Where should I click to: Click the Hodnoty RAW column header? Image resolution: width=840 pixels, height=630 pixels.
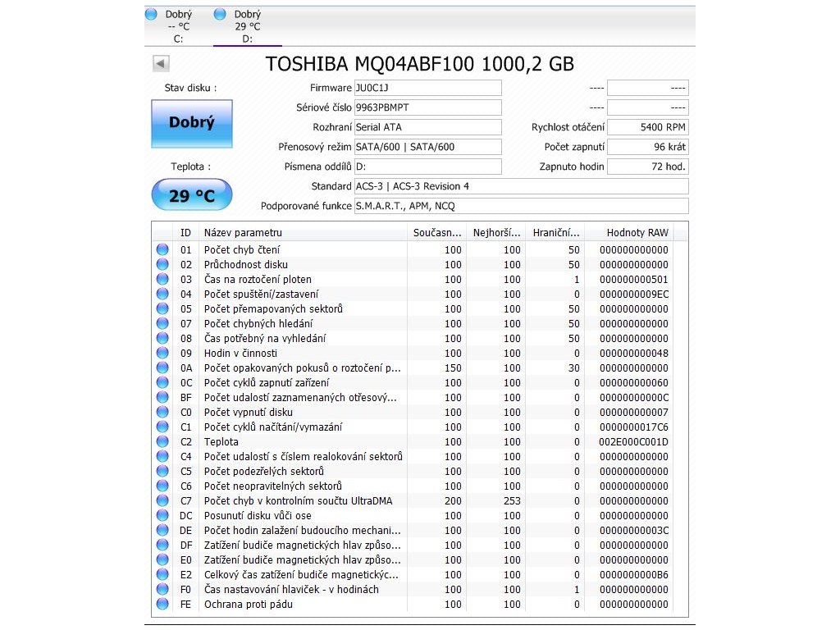click(629, 233)
